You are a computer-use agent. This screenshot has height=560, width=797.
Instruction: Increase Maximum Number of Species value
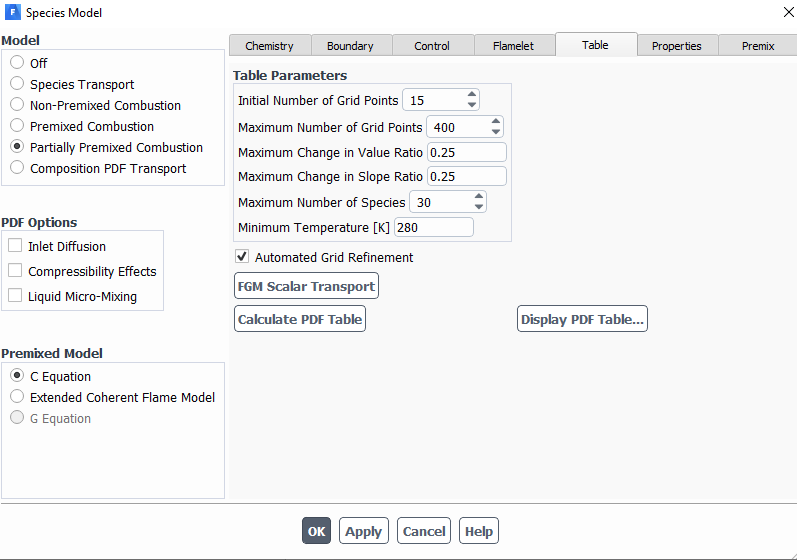coord(478,197)
